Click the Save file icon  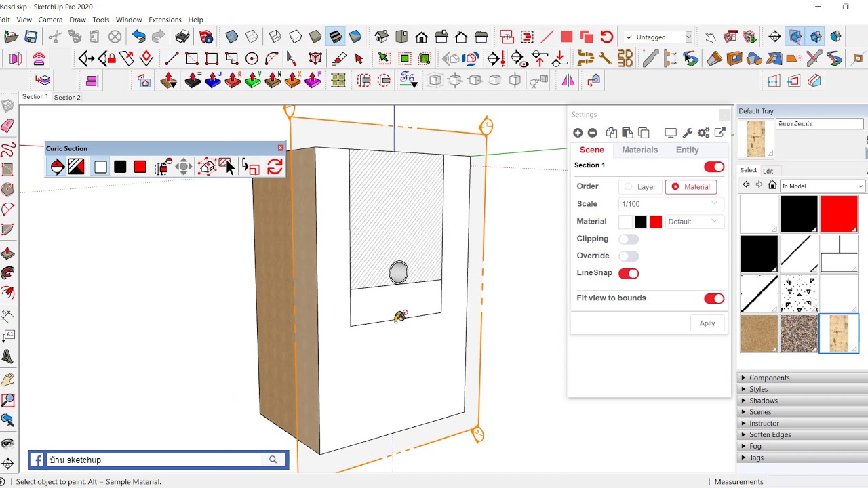31,37
